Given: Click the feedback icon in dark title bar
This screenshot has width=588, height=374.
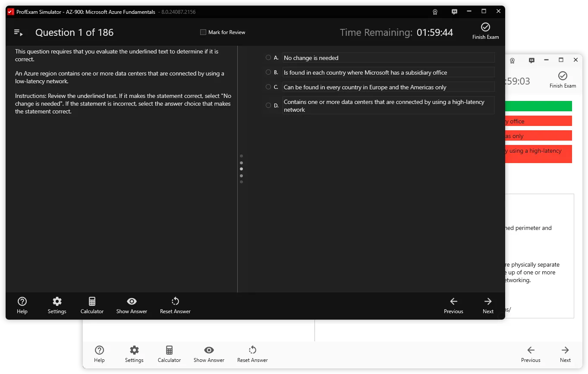Looking at the screenshot, I should point(454,12).
